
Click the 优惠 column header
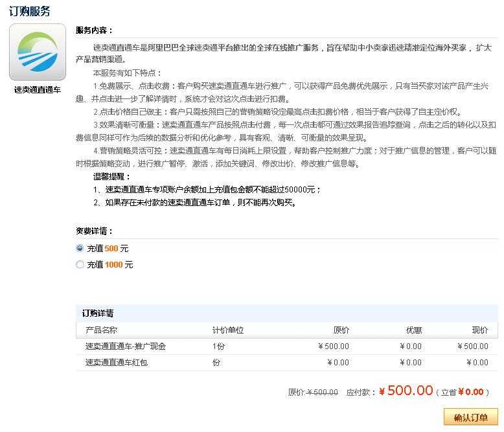(414, 330)
